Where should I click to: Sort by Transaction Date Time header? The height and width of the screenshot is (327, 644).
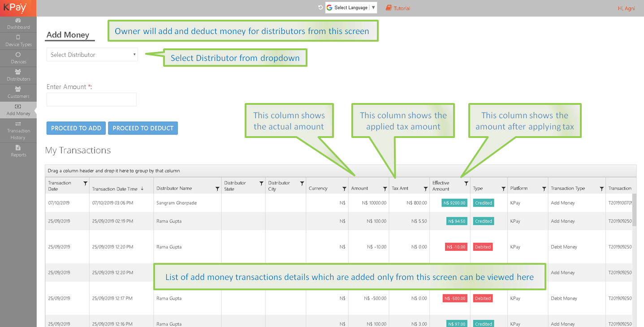(115, 189)
